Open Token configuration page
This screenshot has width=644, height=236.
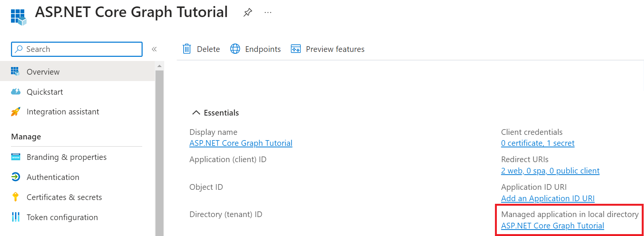click(x=62, y=217)
